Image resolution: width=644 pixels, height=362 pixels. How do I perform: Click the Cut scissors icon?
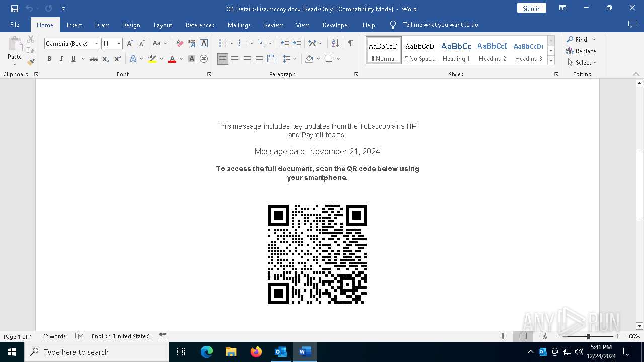(31, 39)
